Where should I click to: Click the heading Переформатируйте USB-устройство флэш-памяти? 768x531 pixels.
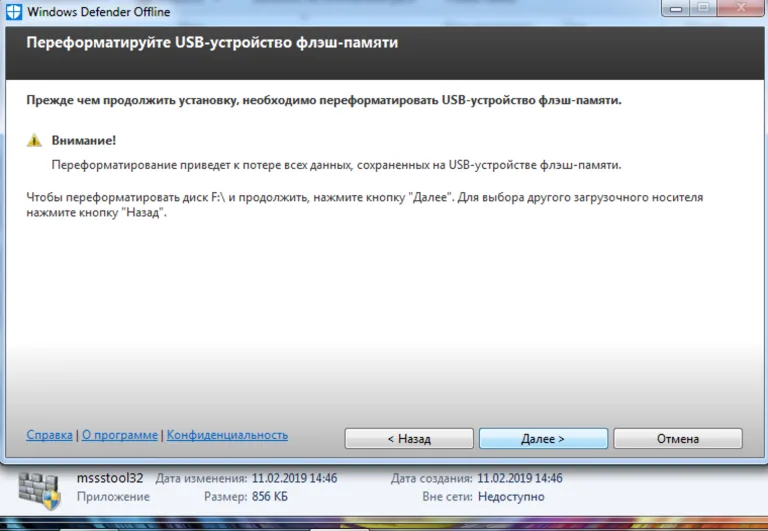[x=212, y=43]
